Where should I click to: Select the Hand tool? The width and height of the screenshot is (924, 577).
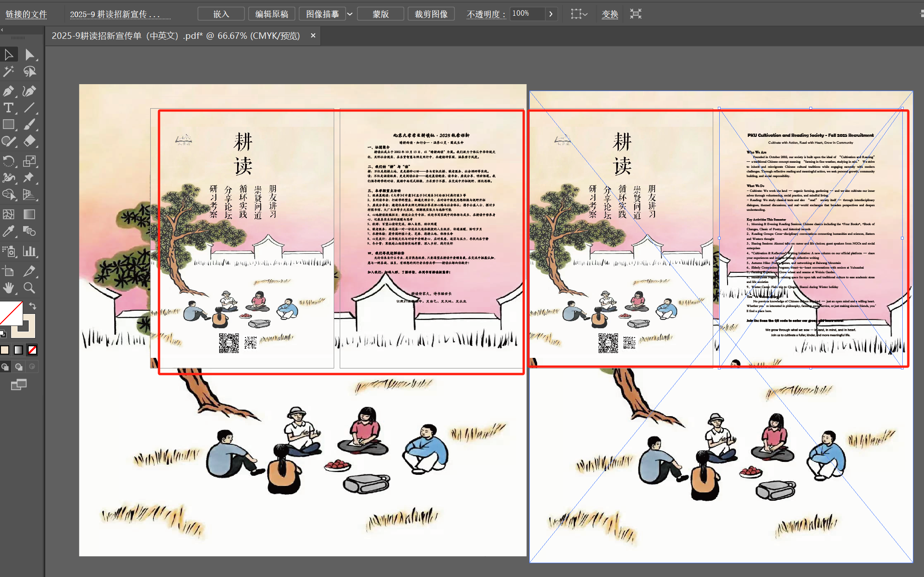[x=9, y=288]
